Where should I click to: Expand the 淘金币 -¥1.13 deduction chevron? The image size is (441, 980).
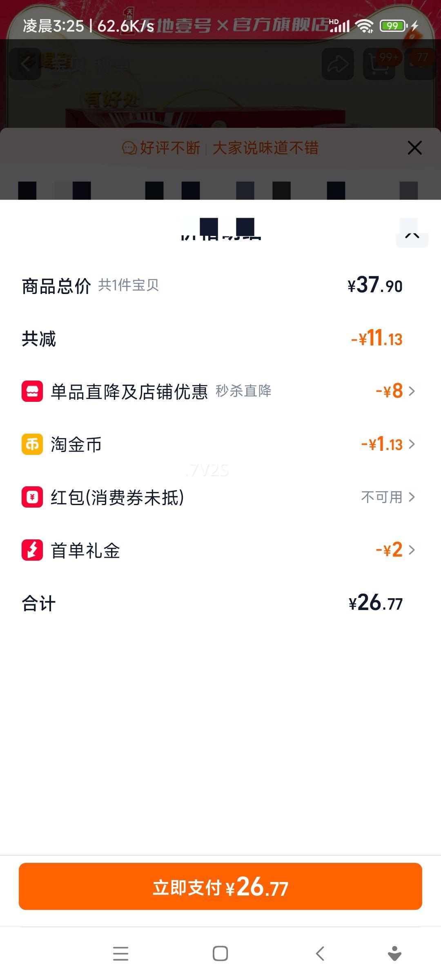(x=412, y=444)
